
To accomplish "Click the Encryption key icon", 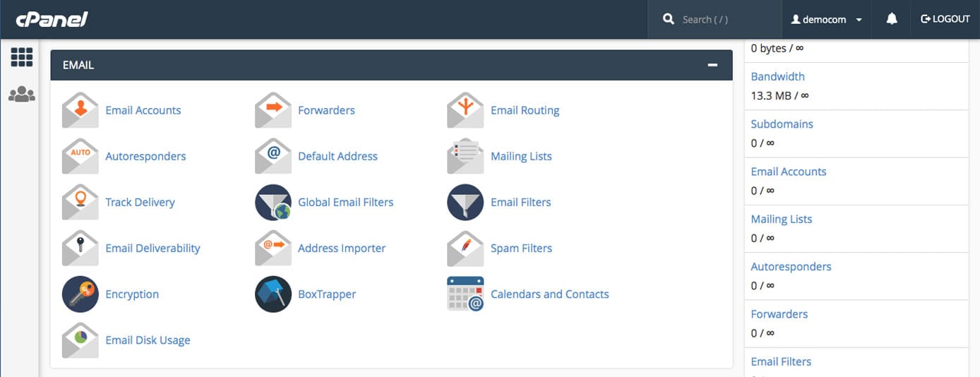I will 80,294.
